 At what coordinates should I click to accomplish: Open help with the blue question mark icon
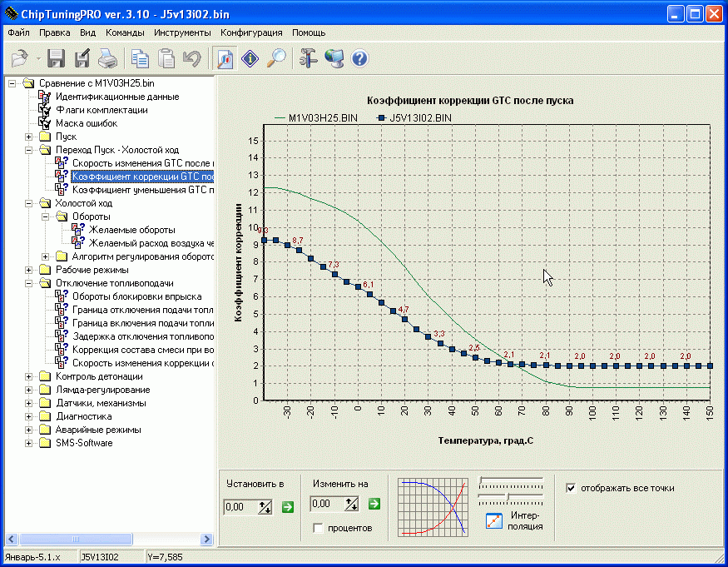[x=359, y=58]
